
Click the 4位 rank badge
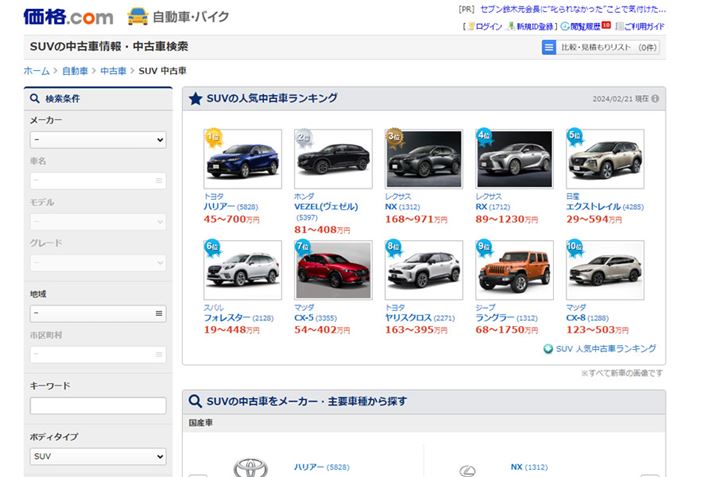point(485,137)
